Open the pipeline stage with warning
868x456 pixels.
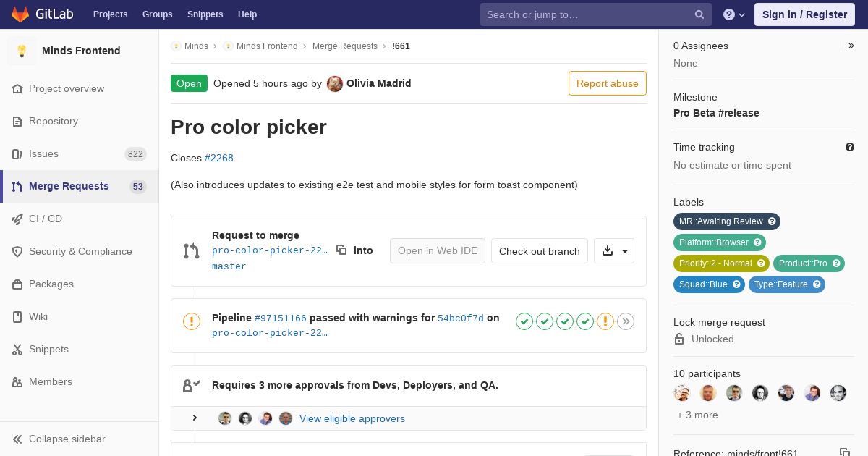tap(605, 321)
